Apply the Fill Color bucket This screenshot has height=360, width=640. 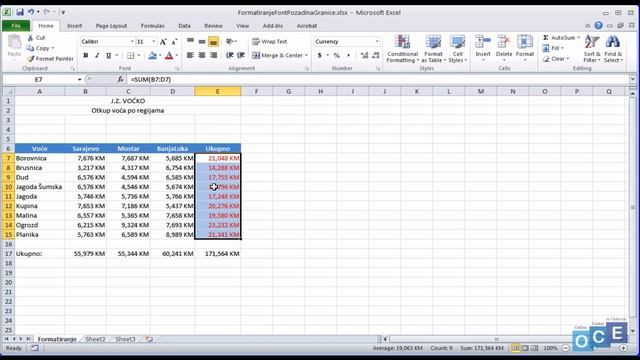[x=152, y=55]
